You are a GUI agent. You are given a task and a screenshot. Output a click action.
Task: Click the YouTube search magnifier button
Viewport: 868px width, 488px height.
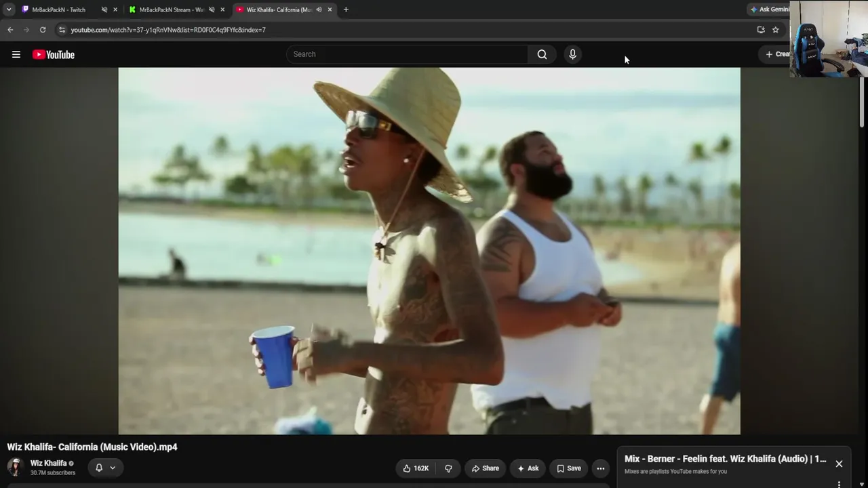coord(542,54)
